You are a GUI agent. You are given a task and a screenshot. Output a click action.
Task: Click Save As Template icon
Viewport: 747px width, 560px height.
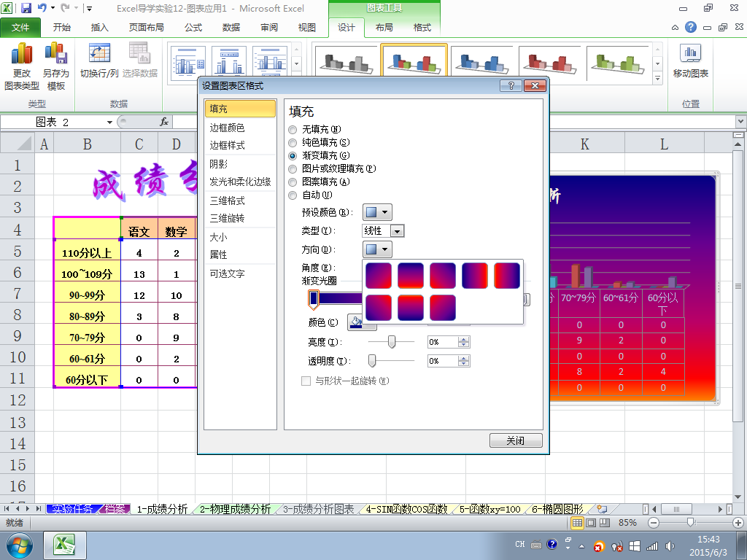point(55,53)
